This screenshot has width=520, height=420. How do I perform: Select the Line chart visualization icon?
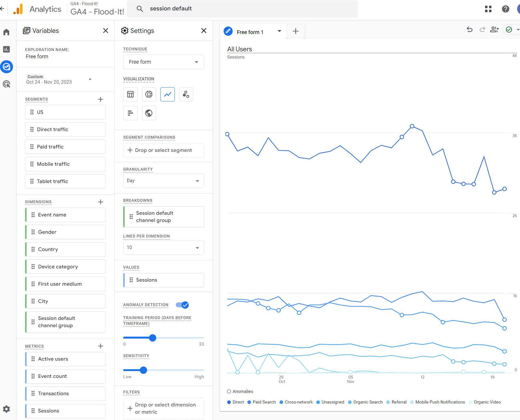click(x=168, y=94)
